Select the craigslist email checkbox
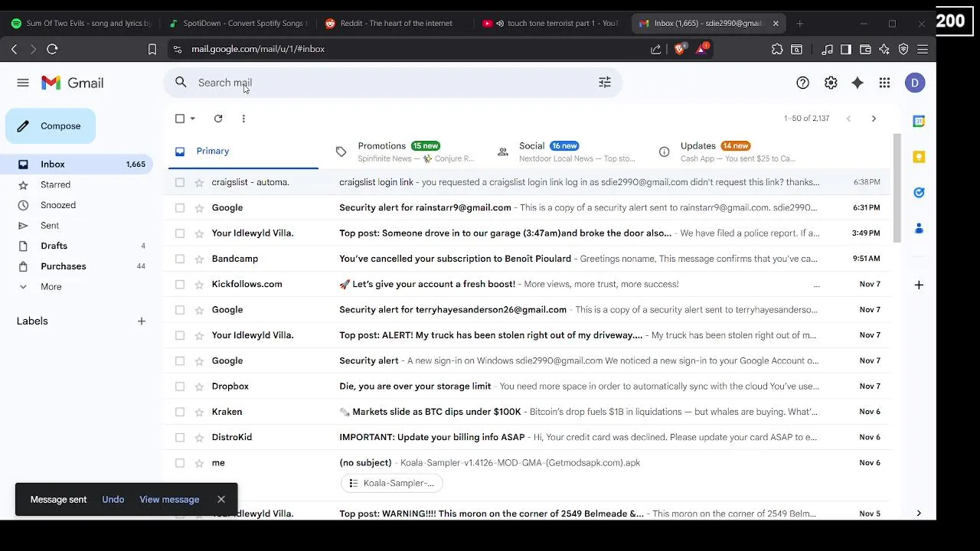 180,182
